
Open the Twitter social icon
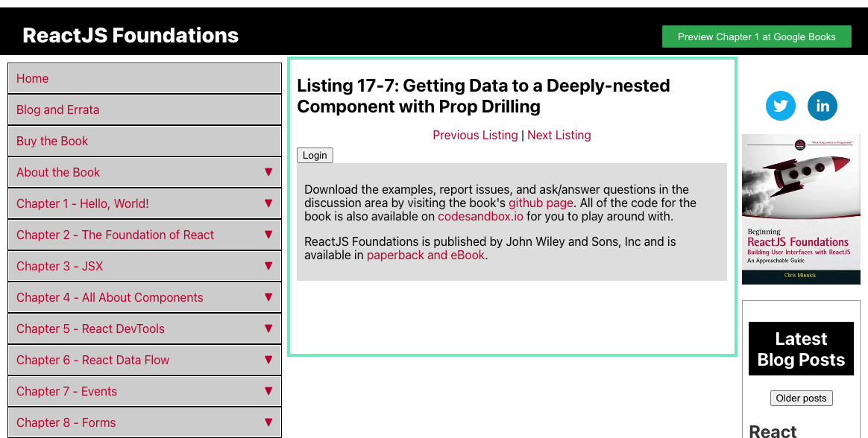(781, 106)
